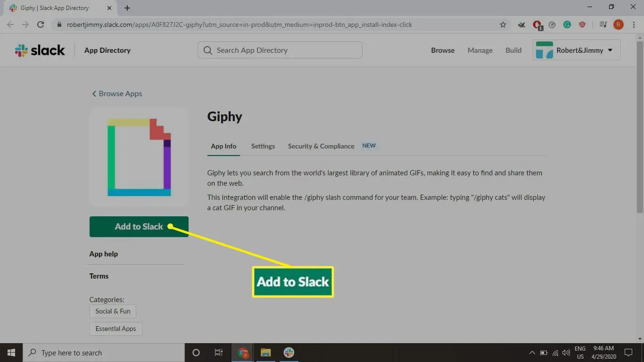Open the Slack app from the taskbar
Viewport: 644px width, 362px height.
[289, 353]
